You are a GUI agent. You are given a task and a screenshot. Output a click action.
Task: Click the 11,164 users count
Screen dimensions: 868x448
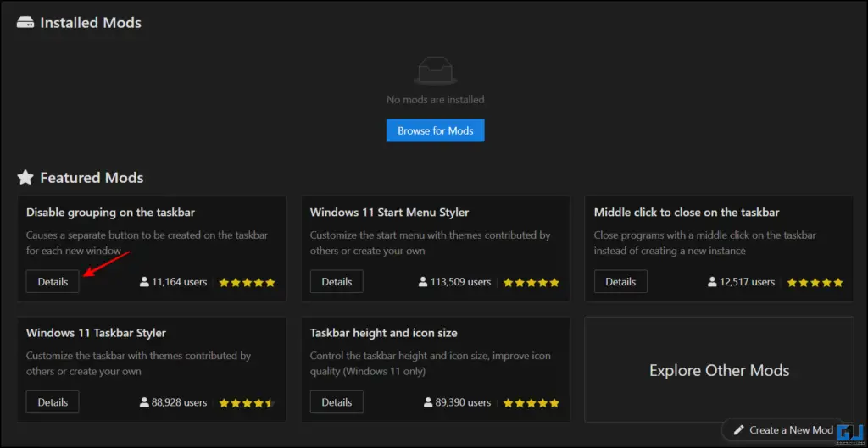click(x=180, y=282)
